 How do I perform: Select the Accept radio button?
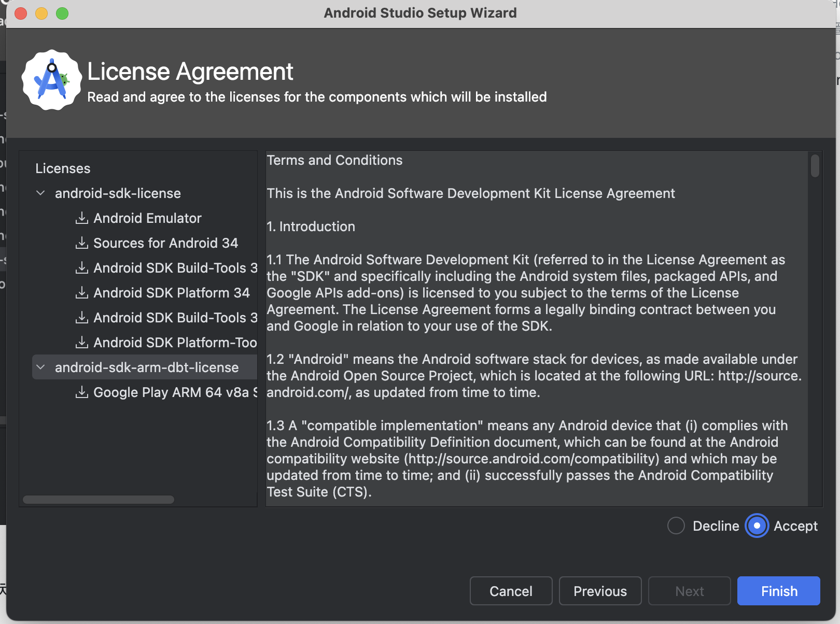pos(757,526)
